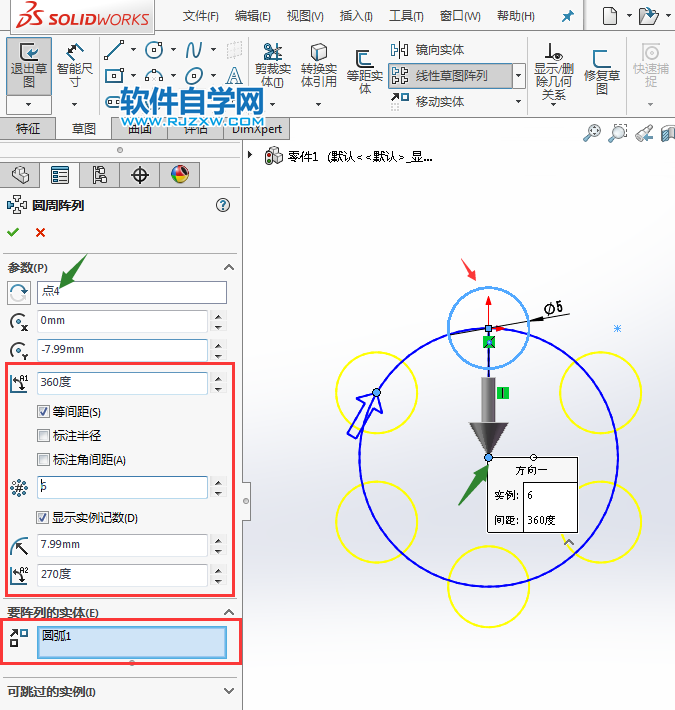Open Move Entities dropdown arrow
This screenshot has width=675, height=710.
point(519,101)
